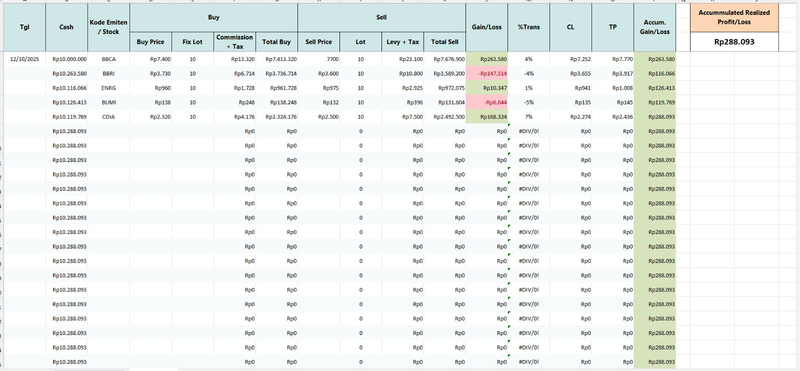Select total buy Rp961.728
This screenshot has width=800, height=371.
(x=277, y=88)
